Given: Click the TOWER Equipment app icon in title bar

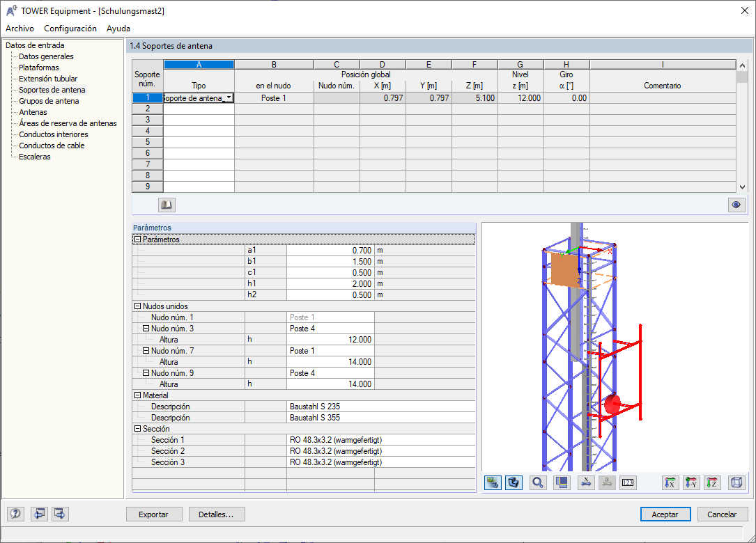Looking at the screenshot, I should coord(12,10).
